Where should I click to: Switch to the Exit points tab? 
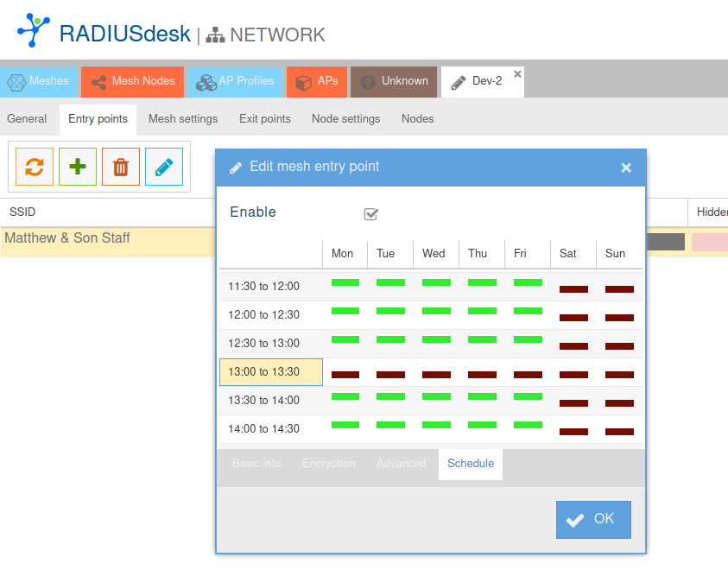pyautogui.click(x=265, y=119)
